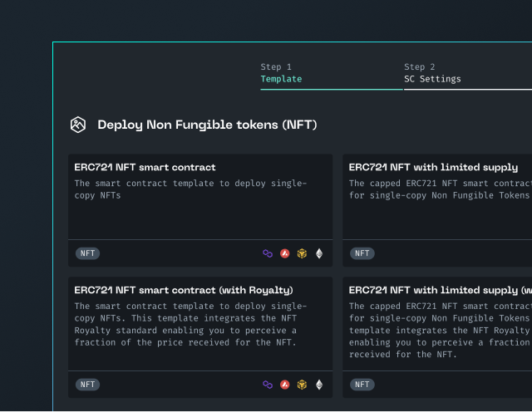Click BNB chain icon on ERC721 NFT smart contract card

coord(302,253)
